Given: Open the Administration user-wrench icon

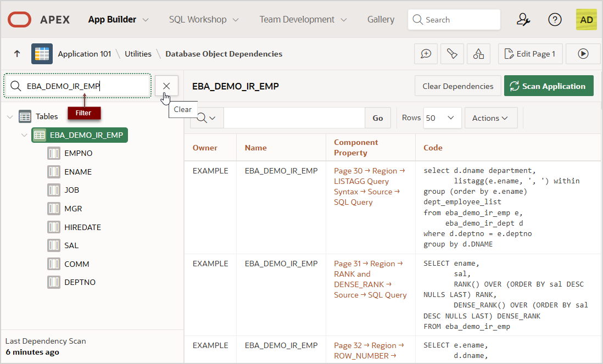Looking at the screenshot, I should coord(523,20).
